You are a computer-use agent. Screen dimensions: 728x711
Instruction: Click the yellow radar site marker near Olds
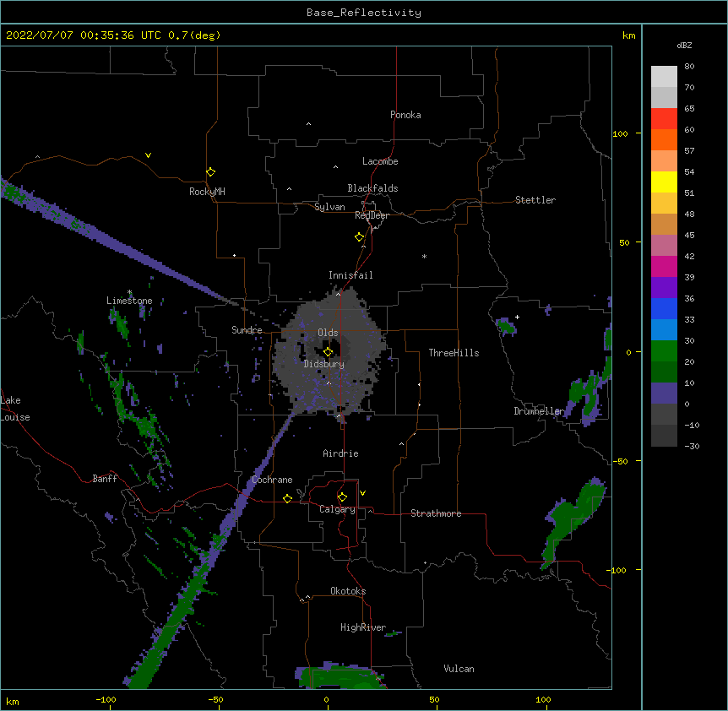pyautogui.click(x=328, y=352)
